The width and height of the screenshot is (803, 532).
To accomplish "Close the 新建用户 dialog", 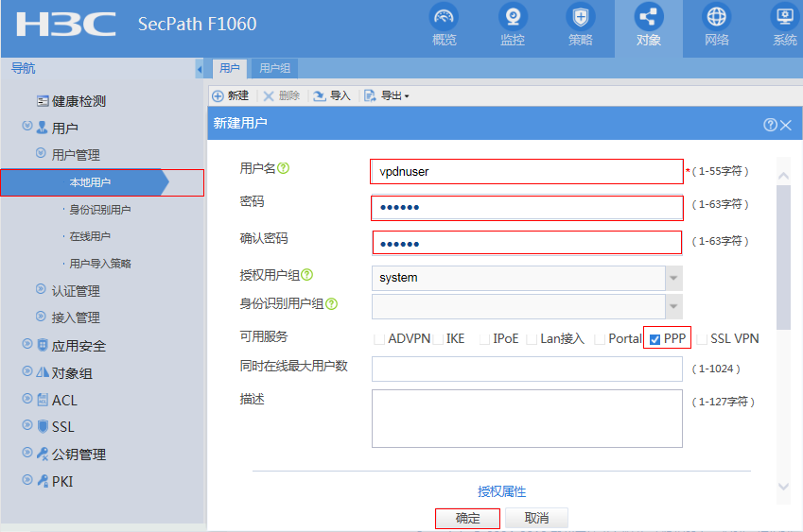I will pos(786,125).
